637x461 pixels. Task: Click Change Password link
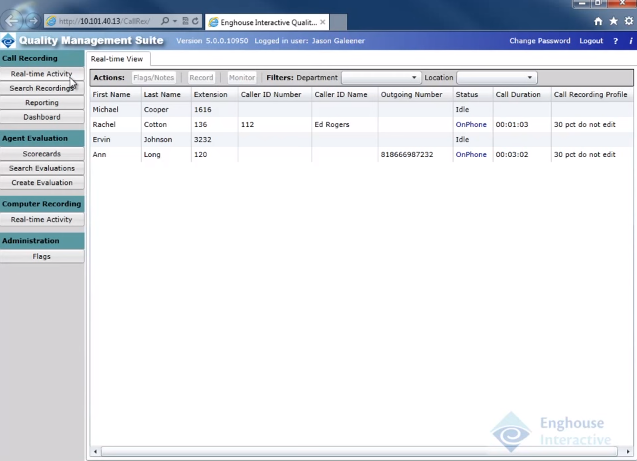tap(540, 41)
